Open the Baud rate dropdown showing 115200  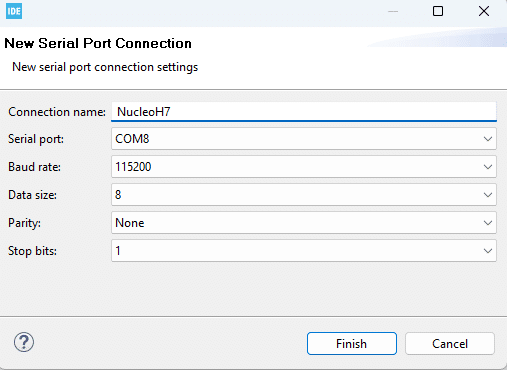(304, 167)
